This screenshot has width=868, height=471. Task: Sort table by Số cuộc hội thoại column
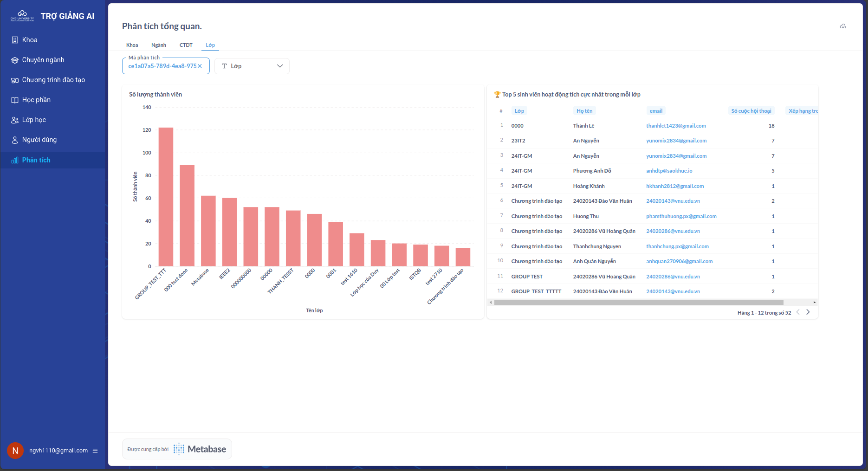tap(751, 111)
